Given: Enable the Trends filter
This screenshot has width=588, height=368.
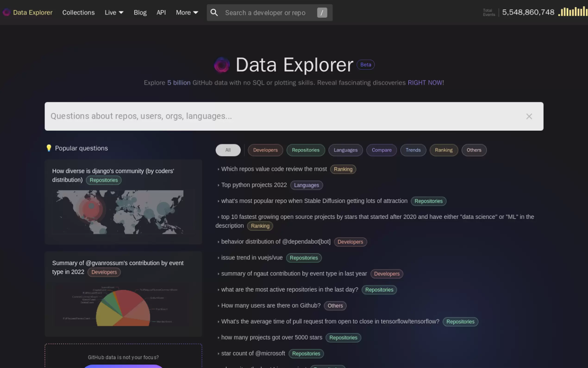Looking at the screenshot, I should coord(413,150).
